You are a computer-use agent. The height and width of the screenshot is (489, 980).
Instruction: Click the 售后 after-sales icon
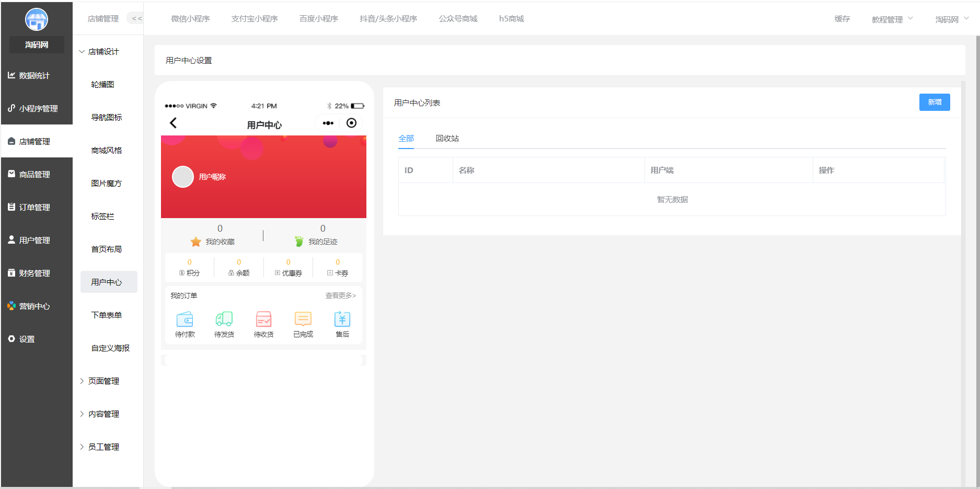(342, 319)
